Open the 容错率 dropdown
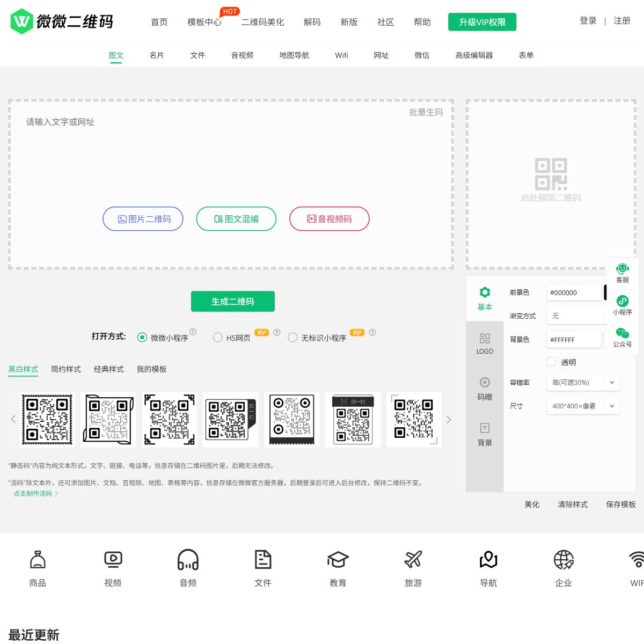 583,383
